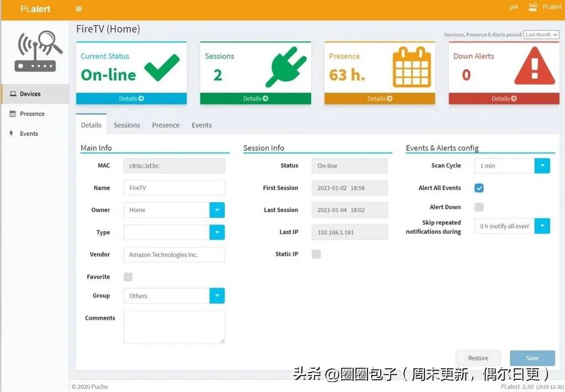Toggle the Static IP checkbox
The width and height of the screenshot is (565, 392).
pyautogui.click(x=316, y=254)
